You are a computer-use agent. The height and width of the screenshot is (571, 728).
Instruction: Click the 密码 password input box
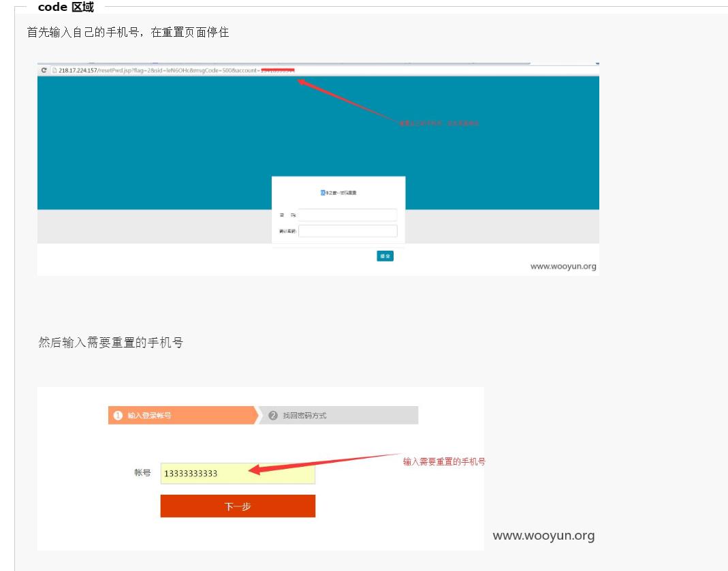(x=347, y=215)
